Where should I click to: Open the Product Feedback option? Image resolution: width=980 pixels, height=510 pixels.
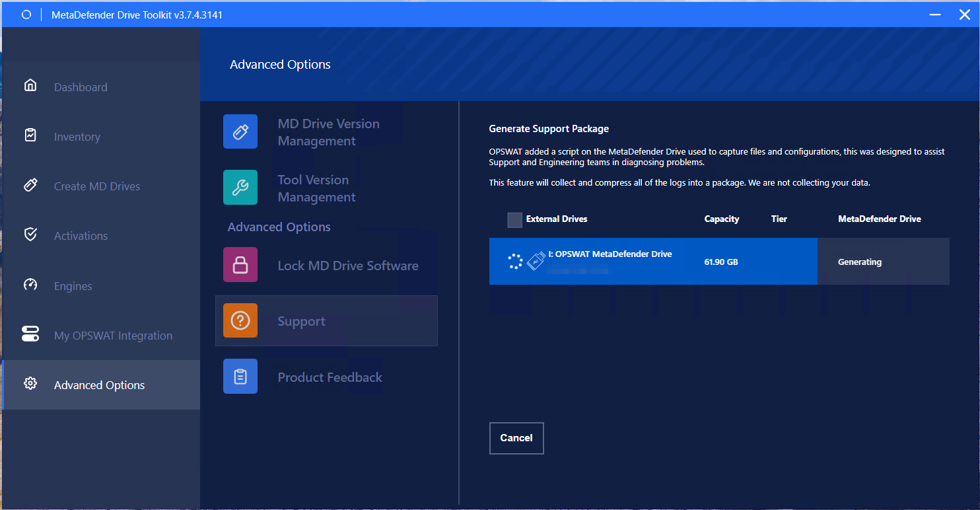326,377
